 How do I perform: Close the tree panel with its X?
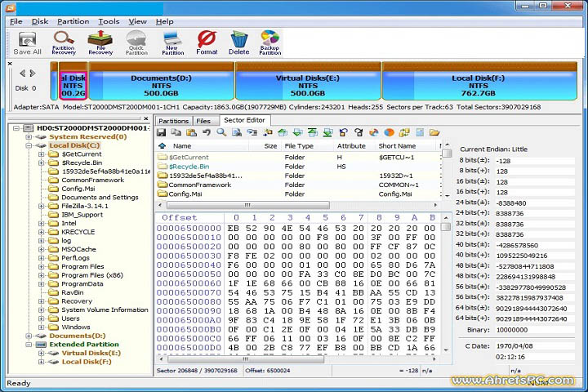[146, 119]
